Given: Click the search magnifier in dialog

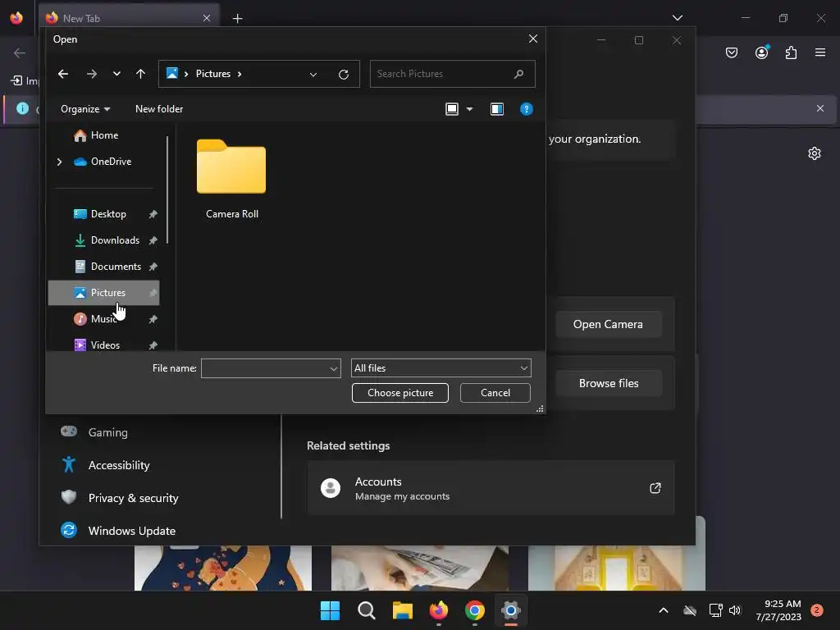Looking at the screenshot, I should tap(518, 74).
